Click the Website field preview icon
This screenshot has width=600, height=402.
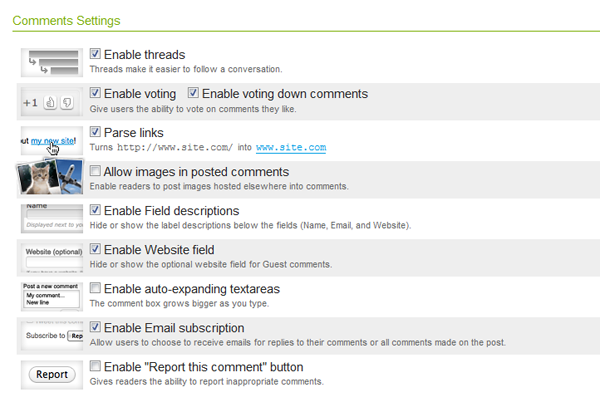click(x=52, y=257)
